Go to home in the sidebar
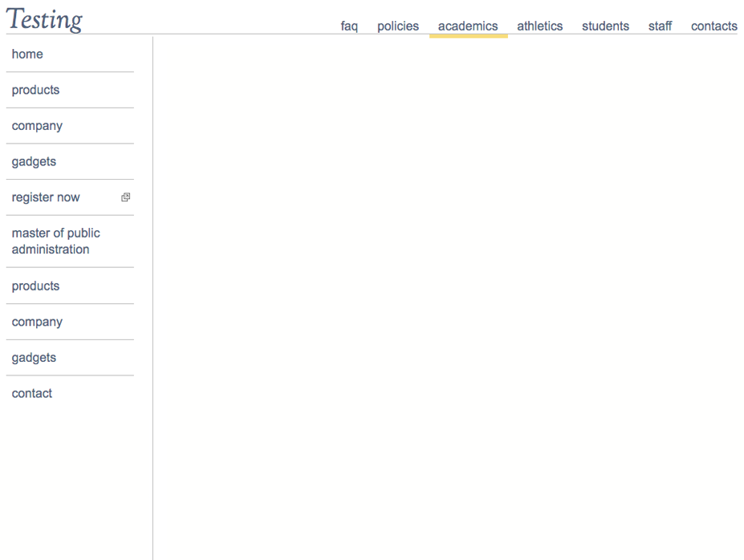The height and width of the screenshot is (560, 744). pyautogui.click(x=27, y=55)
